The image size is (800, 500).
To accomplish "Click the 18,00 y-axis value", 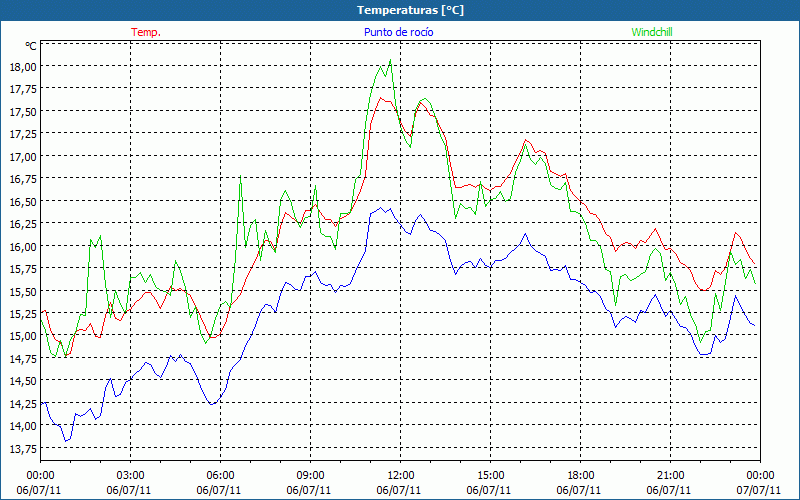I will 23,66.
